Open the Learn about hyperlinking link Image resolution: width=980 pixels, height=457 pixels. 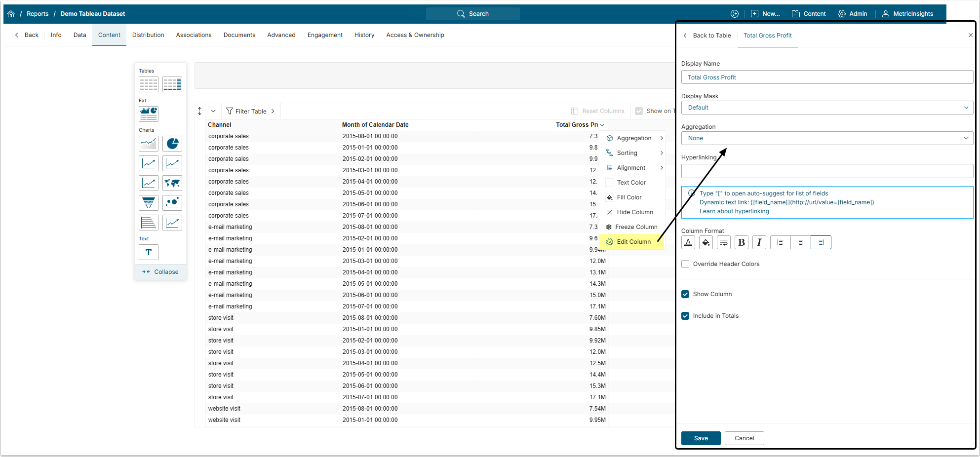734,211
